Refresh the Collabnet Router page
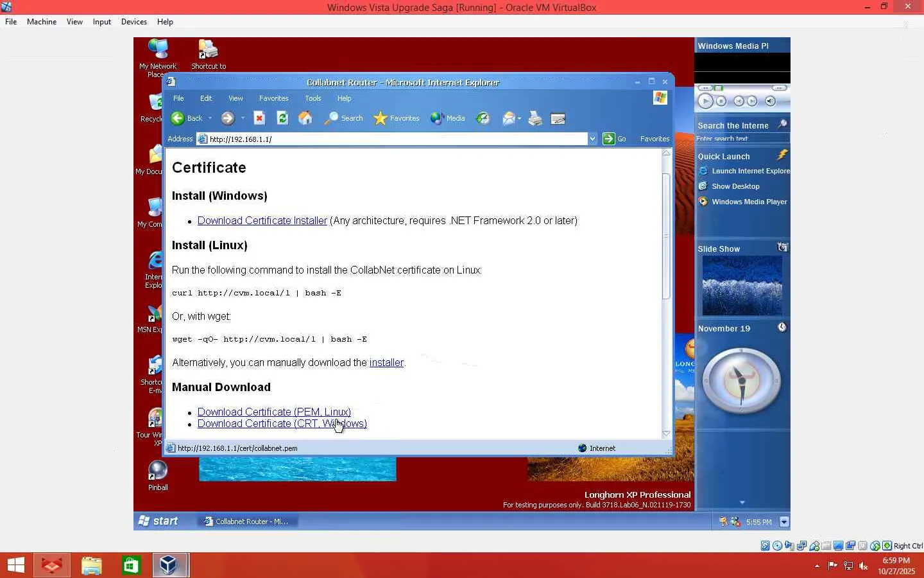This screenshot has width=924, height=578. 282,118
